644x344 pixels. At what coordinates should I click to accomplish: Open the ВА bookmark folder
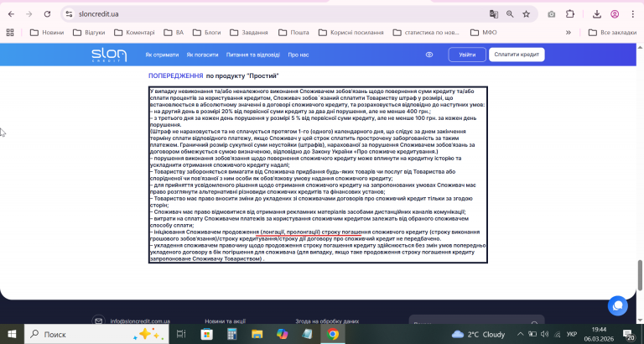(x=174, y=32)
